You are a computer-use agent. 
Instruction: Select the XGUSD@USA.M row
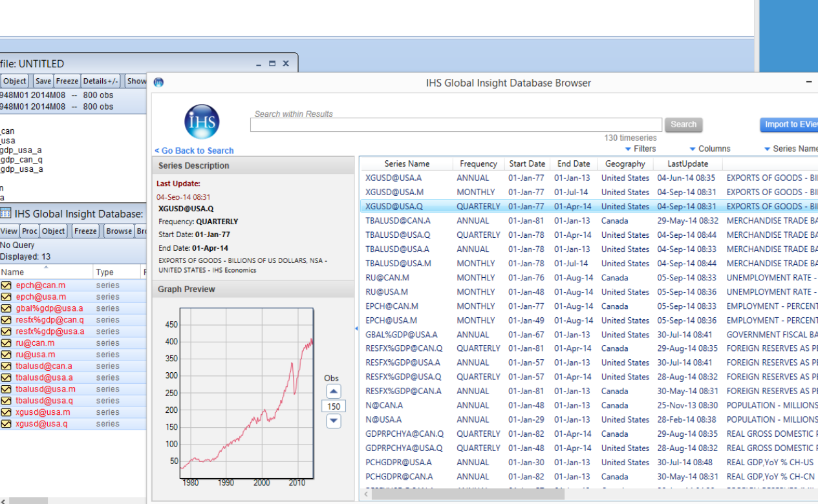click(x=588, y=192)
